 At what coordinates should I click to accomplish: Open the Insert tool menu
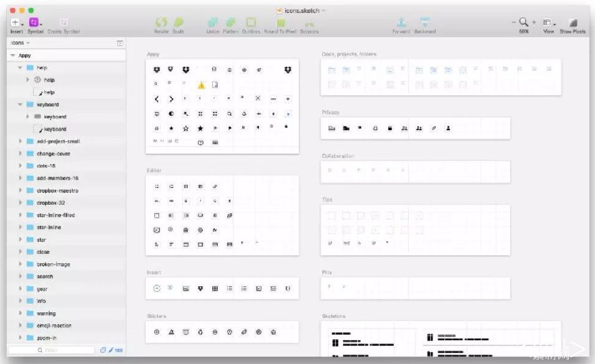16,22
